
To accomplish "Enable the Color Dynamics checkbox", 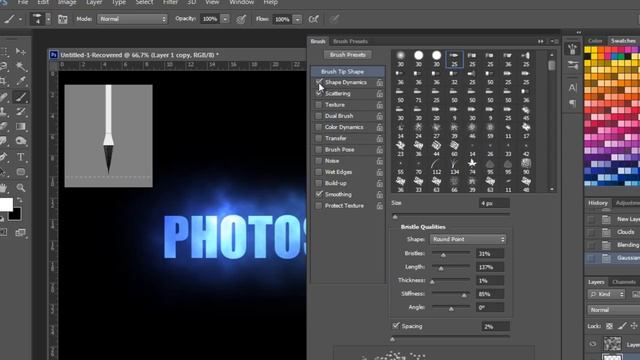I will pyautogui.click(x=319, y=127).
